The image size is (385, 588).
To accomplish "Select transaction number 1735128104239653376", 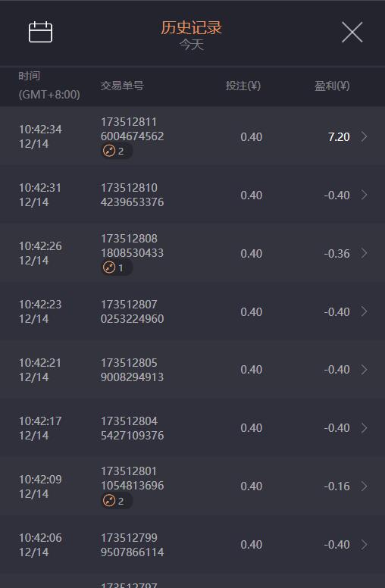I will pyautogui.click(x=132, y=195).
